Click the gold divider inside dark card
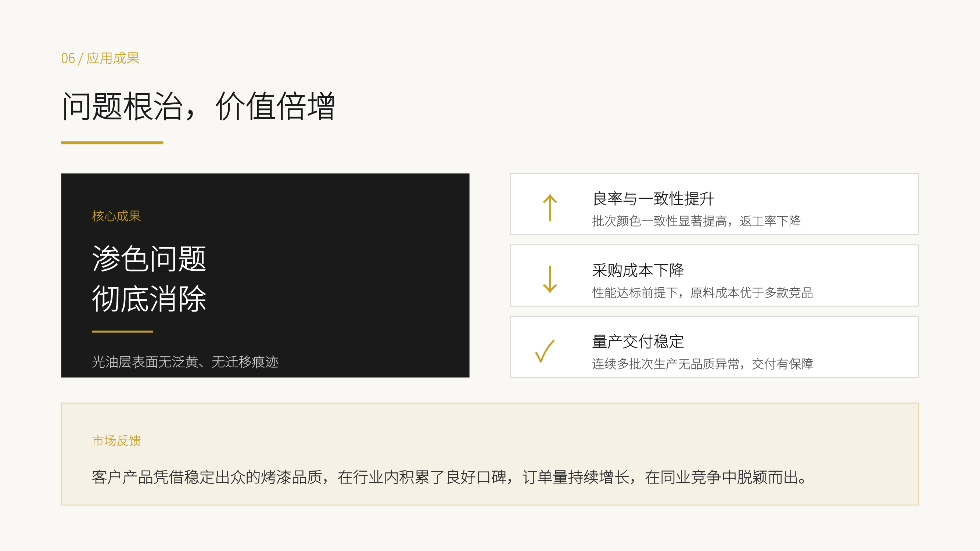This screenshot has width=980, height=551. (122, 332)
